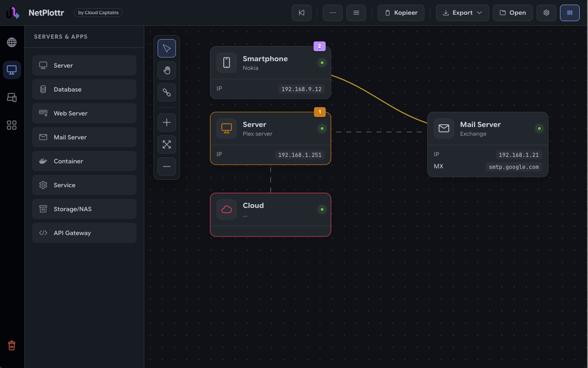Open the monitor servers category
Viewport: 588px width, 368px height.
pos(12,70)
